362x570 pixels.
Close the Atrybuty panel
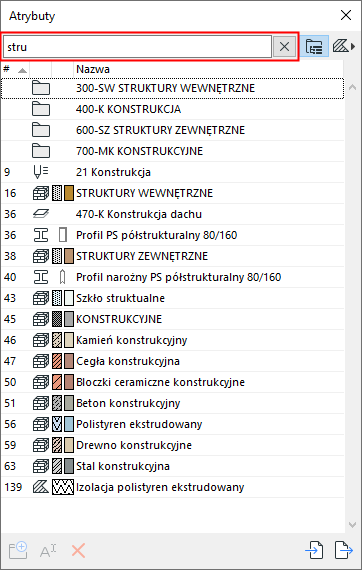pyautogui.click(x=346, y=15)
